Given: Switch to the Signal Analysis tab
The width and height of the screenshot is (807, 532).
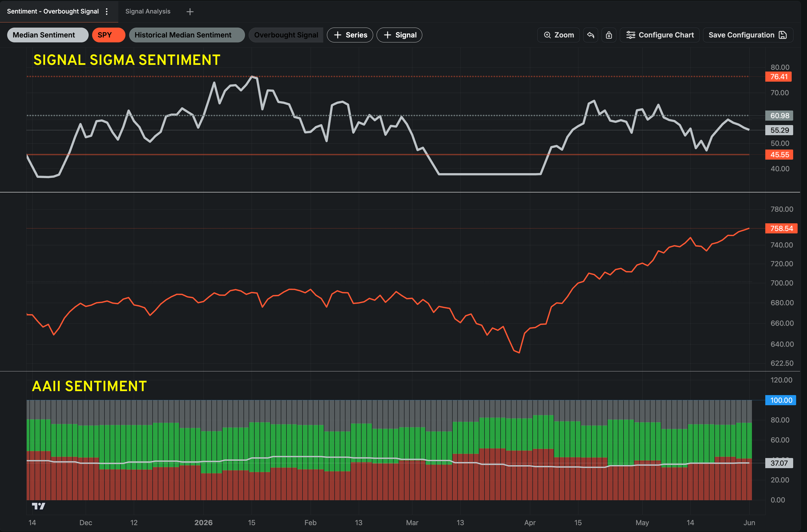Looking at the screenshot, I should [148, 12].
